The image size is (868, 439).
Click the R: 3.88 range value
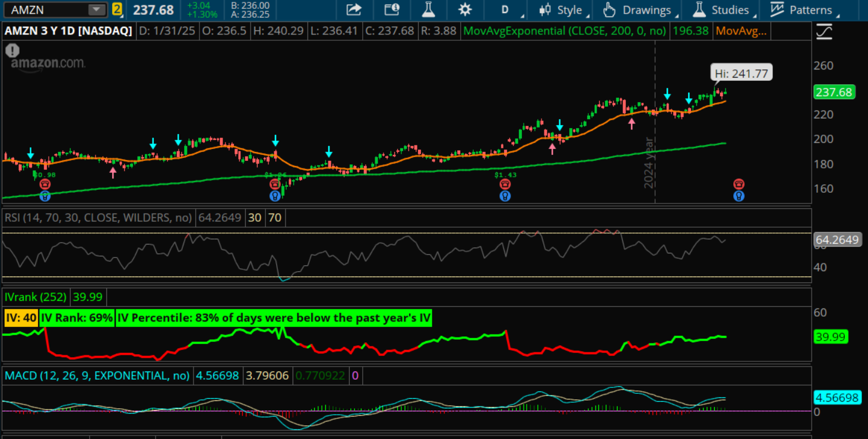point(439,31)
